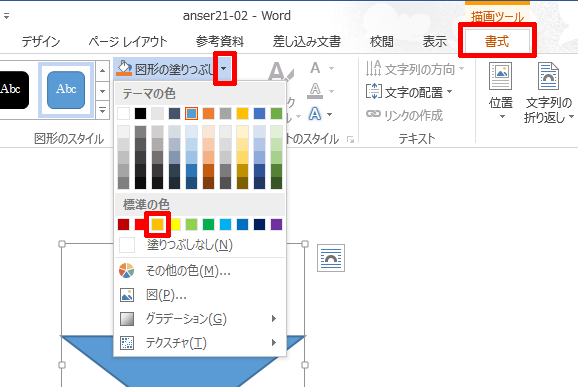
Task: Select the white theme color swatch
Action: 123,114
